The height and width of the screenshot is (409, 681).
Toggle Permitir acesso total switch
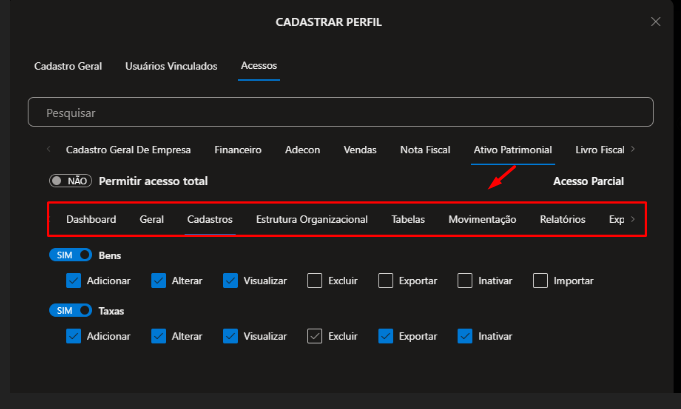click(x=70, y=181)
